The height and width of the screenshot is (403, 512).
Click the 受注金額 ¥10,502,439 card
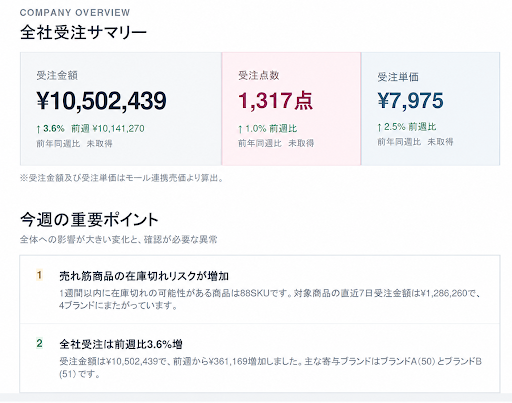pos(121,109)
